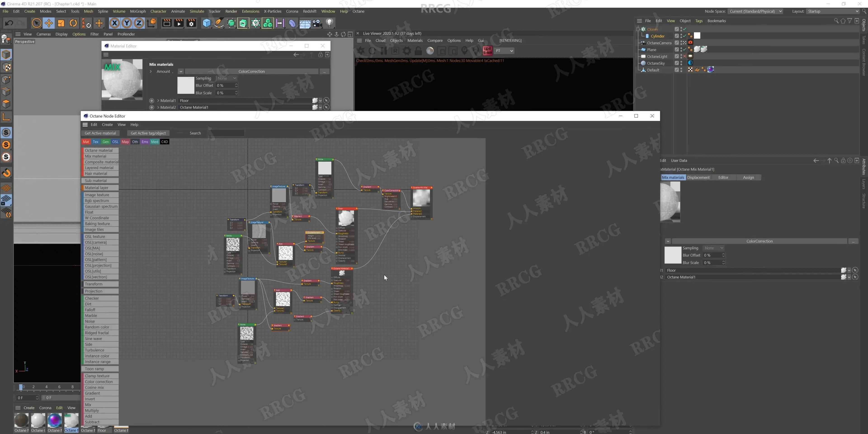Click the Search field in Node Editor

226,133
